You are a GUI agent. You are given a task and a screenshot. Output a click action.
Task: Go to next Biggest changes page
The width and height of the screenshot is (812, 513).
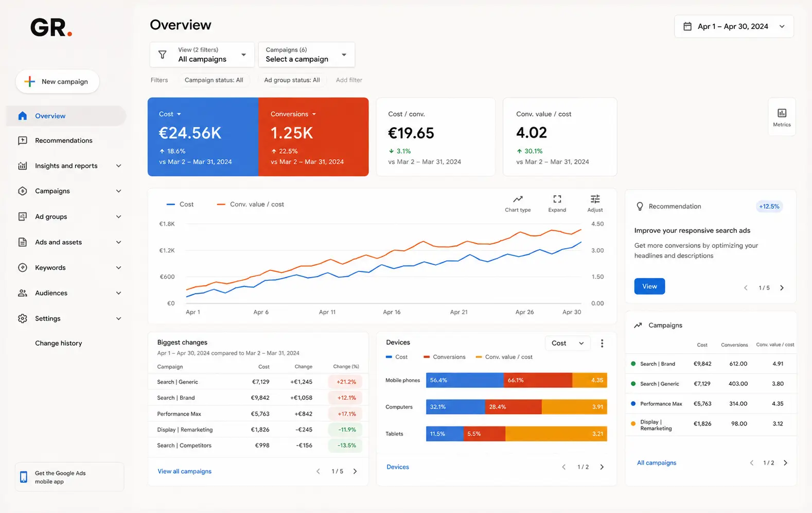point(355,471)
